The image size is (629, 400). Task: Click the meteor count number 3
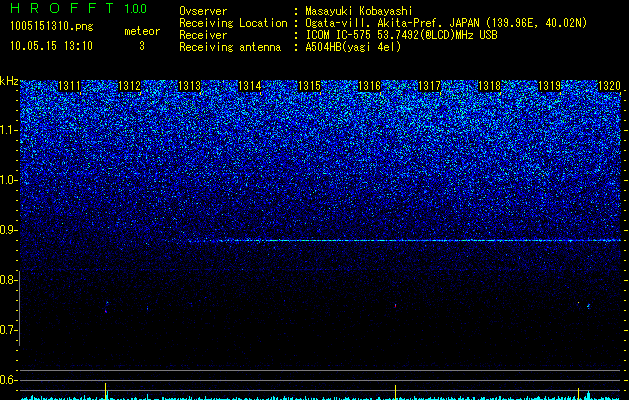pyautogui.click(x=142, y=46)
